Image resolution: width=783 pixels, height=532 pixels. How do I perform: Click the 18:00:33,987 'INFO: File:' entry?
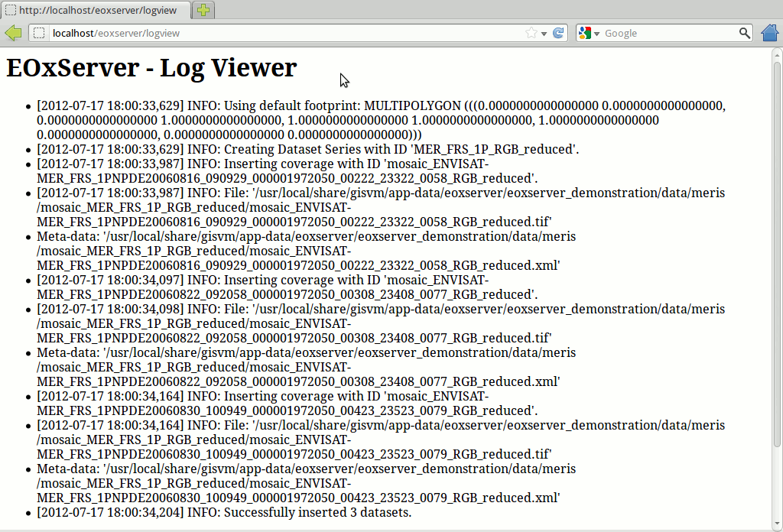[x=381, y=207]
